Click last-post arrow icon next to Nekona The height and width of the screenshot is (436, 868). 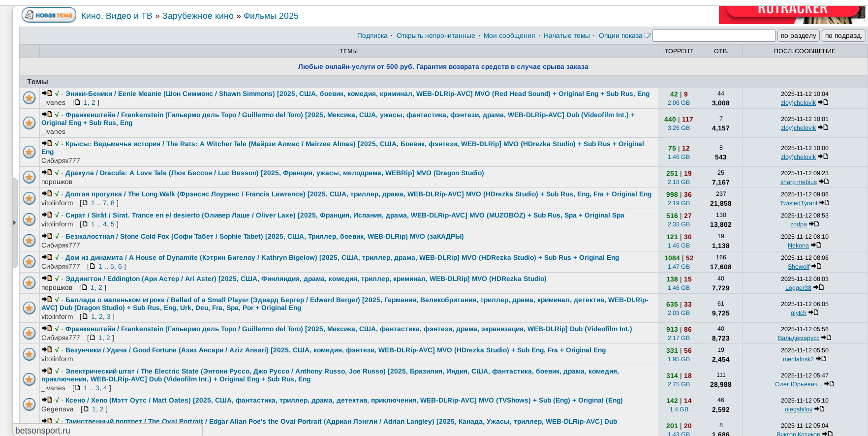pos(816,245)
